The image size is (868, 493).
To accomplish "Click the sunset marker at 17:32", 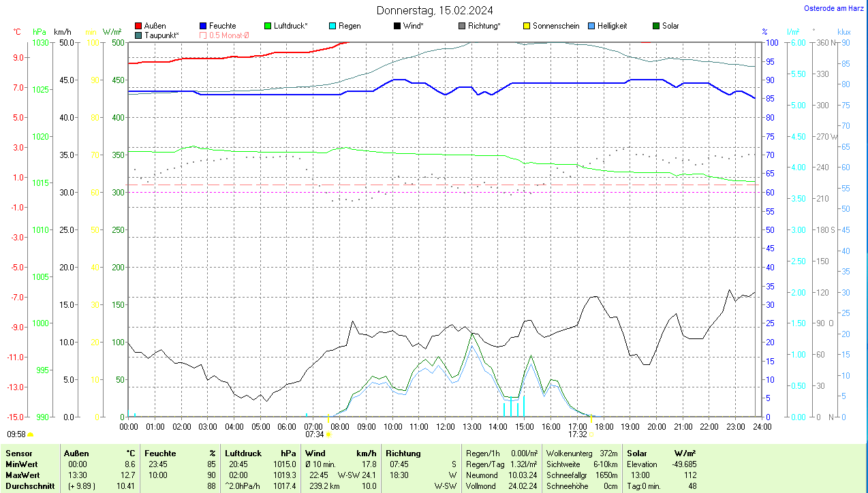I will coord(591,433).
